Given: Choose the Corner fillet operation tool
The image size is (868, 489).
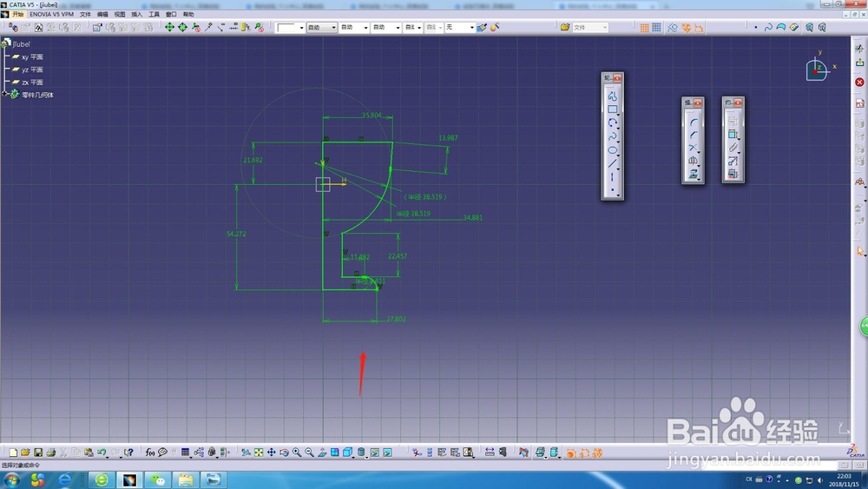Looking at the screenshot, I should pyautogui.click(x=693, y=122).
